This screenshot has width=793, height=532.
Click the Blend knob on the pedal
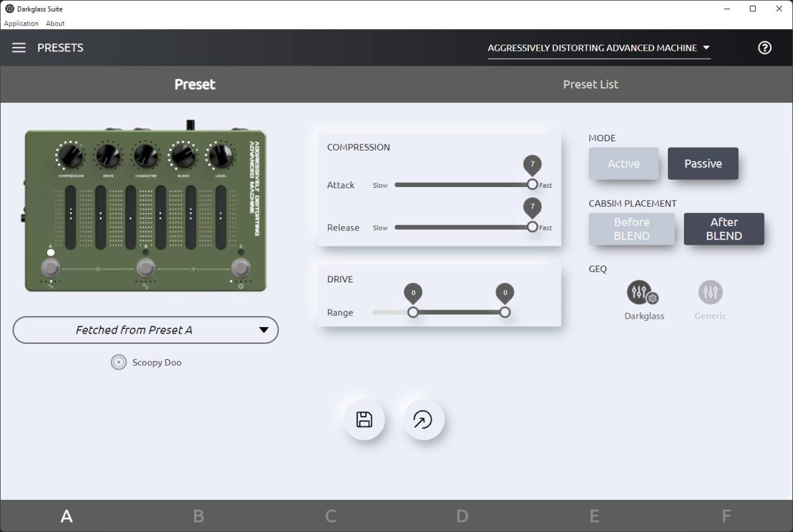point(183,155)
